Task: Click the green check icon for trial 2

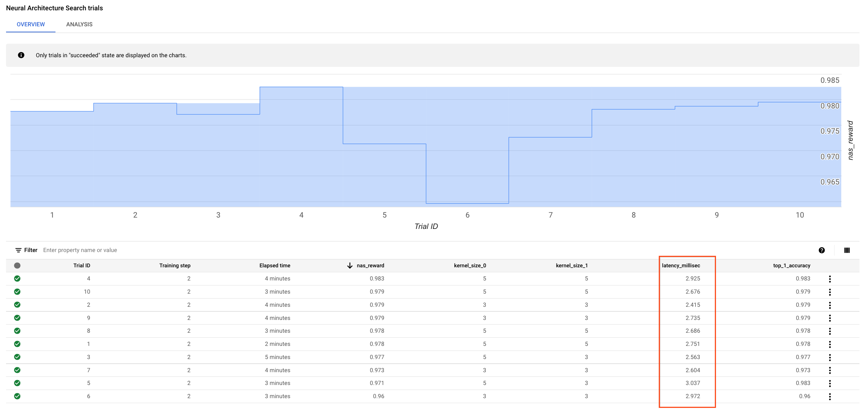Action: point(17,305)
